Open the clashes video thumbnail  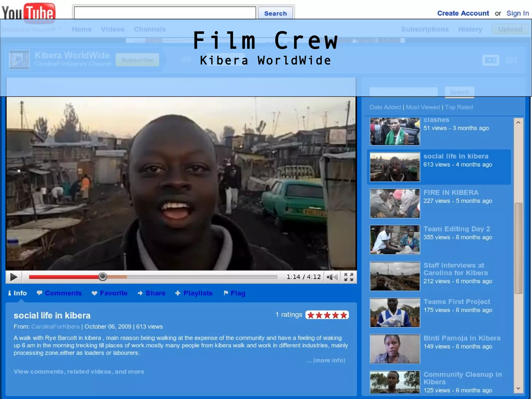click(395, 131)
